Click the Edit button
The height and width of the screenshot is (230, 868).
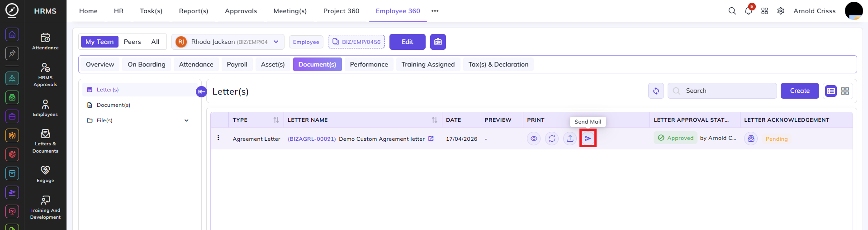(408, 42)
